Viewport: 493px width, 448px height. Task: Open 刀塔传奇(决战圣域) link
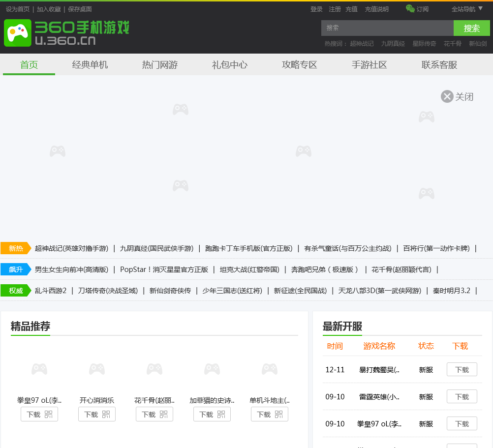click(108, 291)
